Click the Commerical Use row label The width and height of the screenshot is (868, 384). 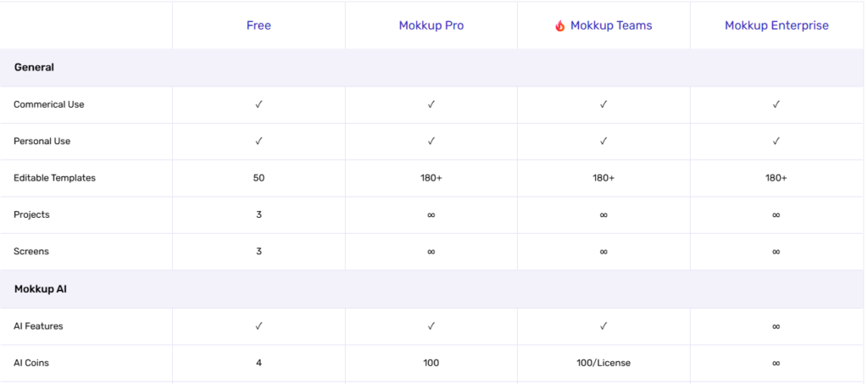click(x=49, y=104)
